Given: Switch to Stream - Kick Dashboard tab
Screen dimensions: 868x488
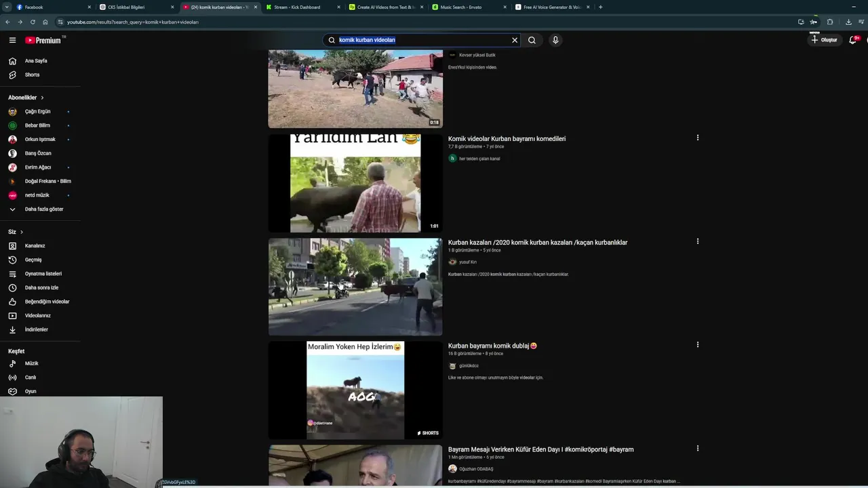Looking at the screenshot, I should [x=302, y=7].
